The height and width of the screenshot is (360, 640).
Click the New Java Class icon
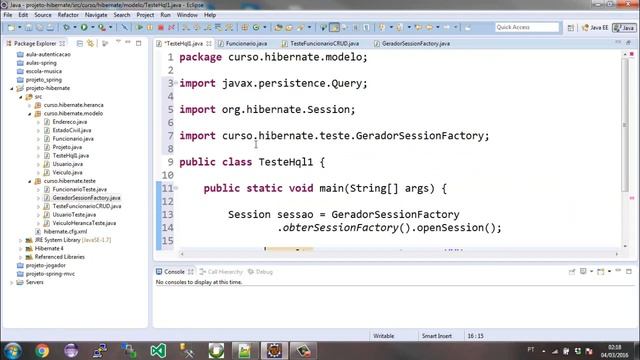(x=256, y=27)
